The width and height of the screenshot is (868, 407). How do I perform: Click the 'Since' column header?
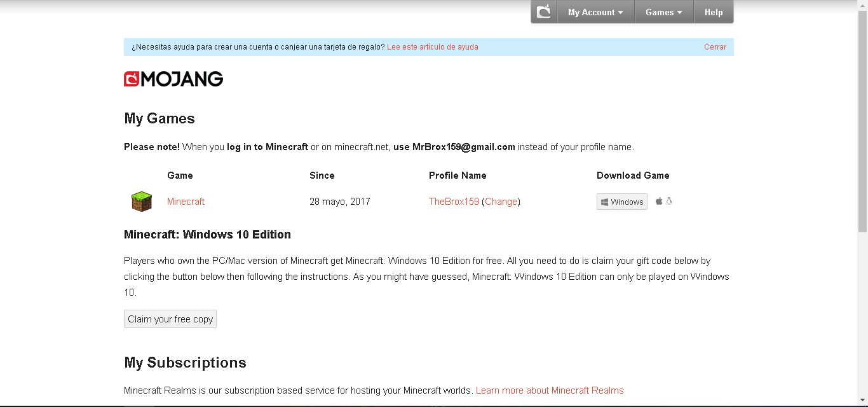point(322,176)
